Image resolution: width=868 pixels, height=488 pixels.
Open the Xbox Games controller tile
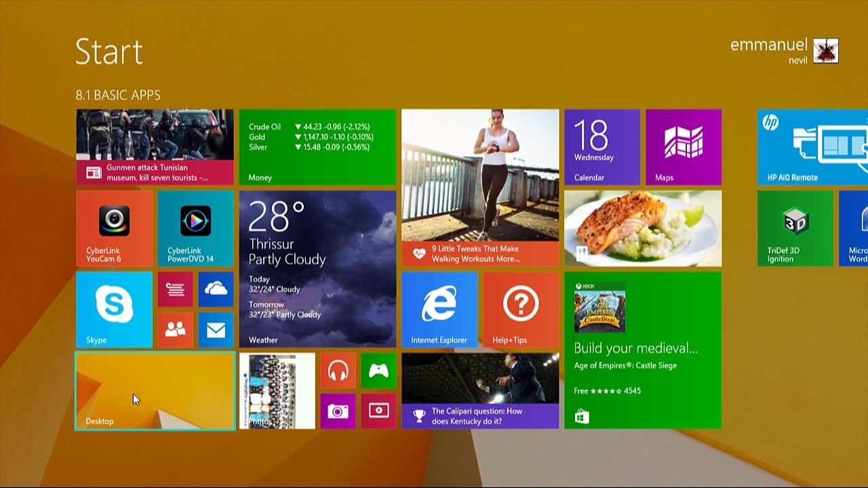click(378, 371)
